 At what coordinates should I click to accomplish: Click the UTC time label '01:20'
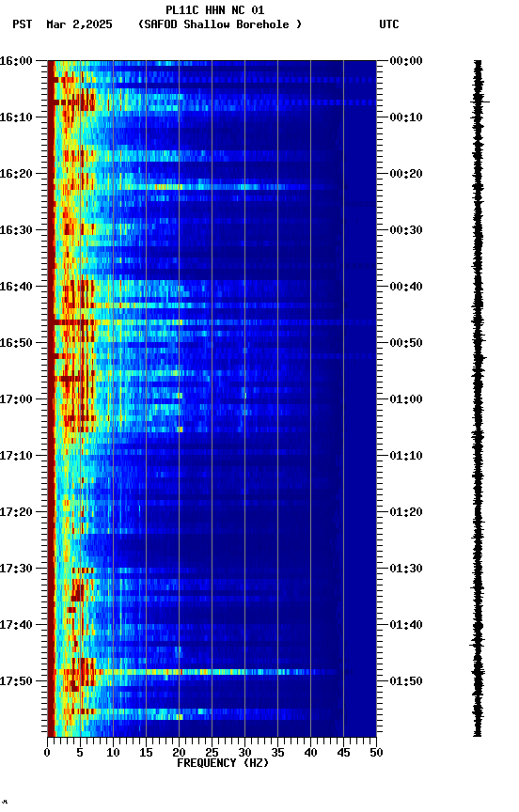pos(406,512)
